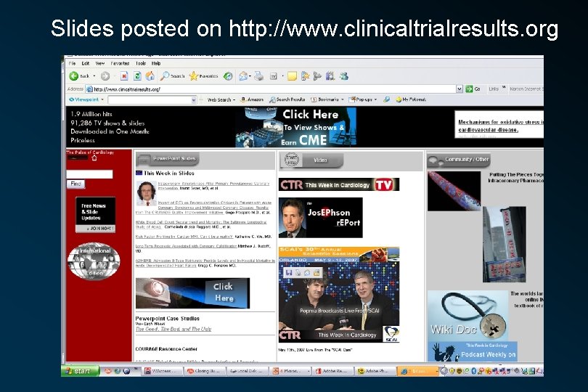588x392 pixels.
Task: Click the IE Back arrow icon
Action: pyautogui.click(x=74, y=76)
